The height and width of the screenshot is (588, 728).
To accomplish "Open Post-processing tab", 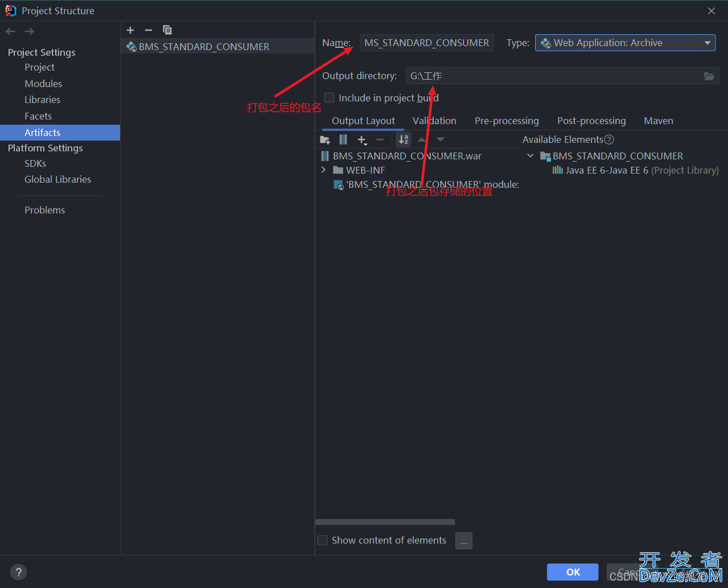I will 591,121.
